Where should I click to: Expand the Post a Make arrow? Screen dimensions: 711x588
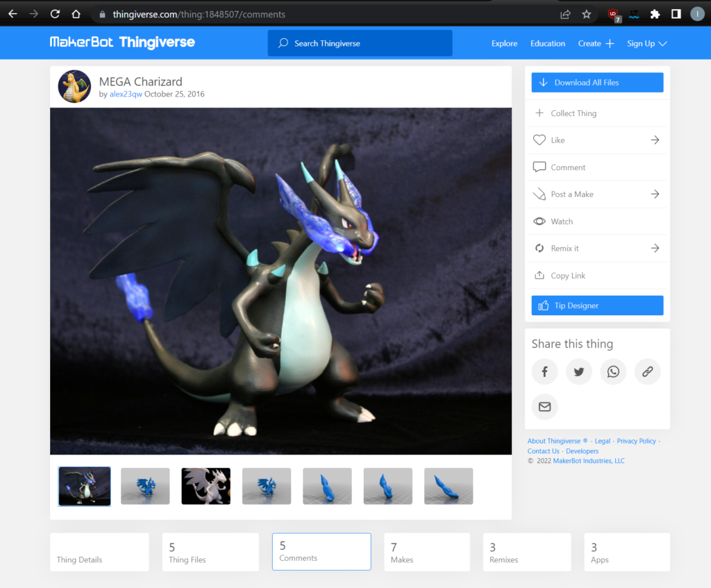tap(654, 194)
